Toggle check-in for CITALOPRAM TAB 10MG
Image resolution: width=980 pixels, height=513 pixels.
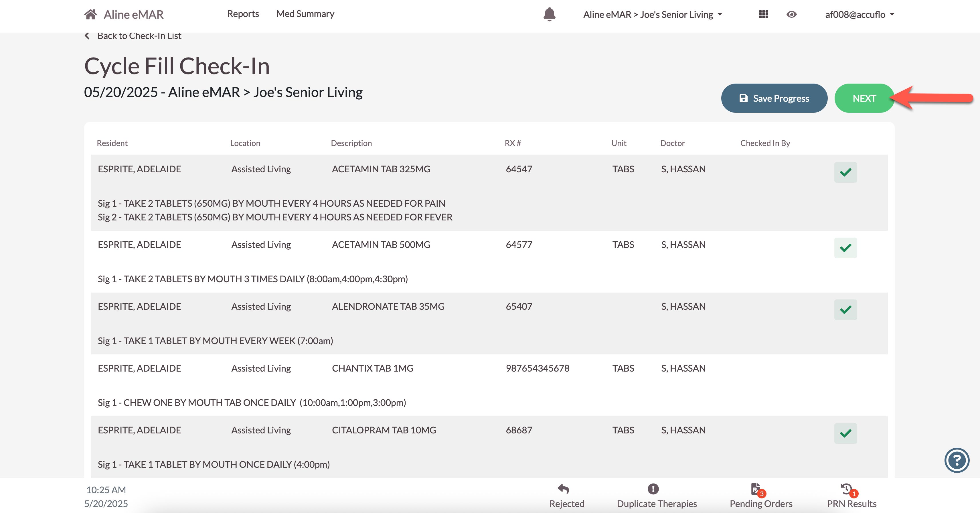(845, 433)
